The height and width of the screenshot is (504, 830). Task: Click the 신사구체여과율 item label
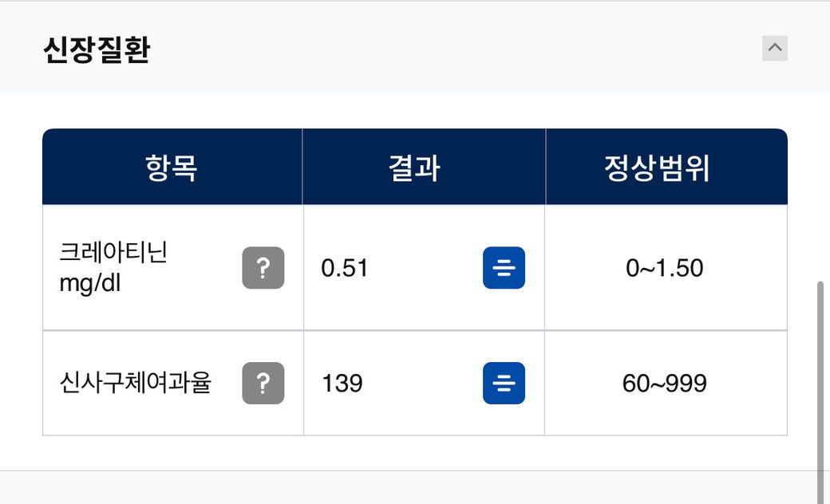point(135,384)
